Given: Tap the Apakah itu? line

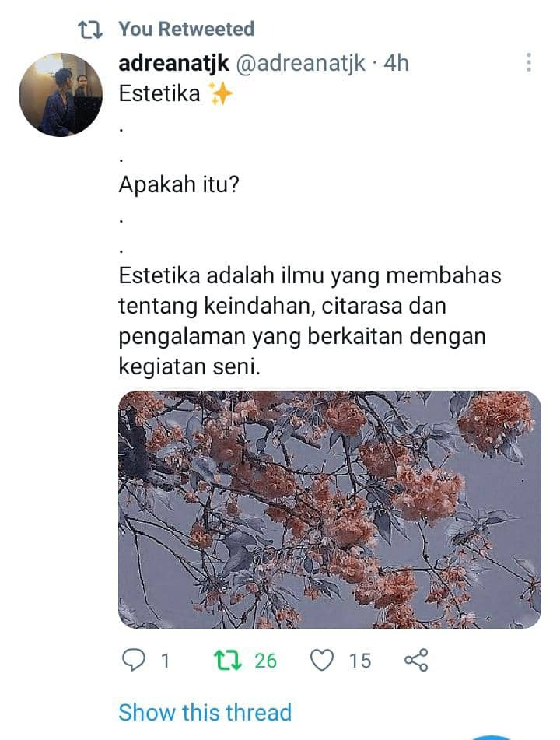Looking at the screenshot, I should pos(179,184).
